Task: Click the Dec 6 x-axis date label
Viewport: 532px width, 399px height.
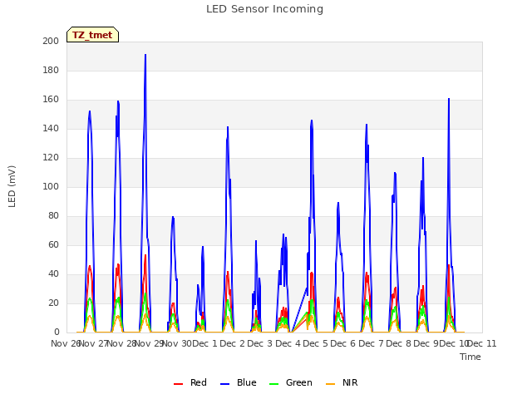Action: coord(343,343)
